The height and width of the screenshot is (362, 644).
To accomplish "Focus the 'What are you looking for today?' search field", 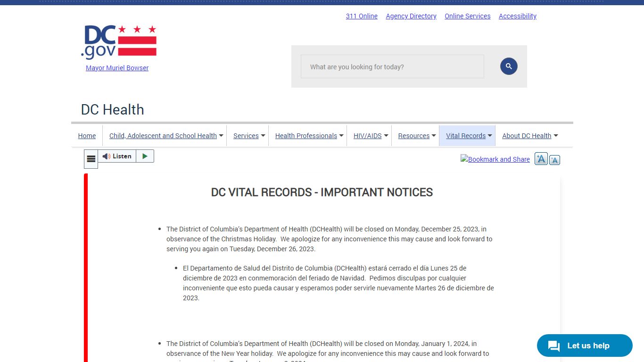I will click(x=392, y=66).
